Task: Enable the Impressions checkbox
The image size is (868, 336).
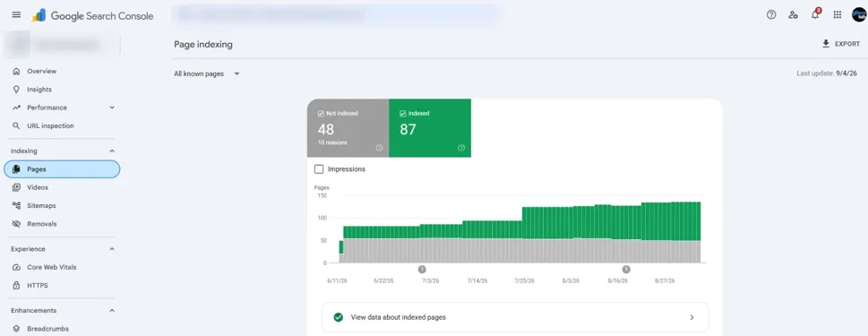Action: [x=319, y=168]
